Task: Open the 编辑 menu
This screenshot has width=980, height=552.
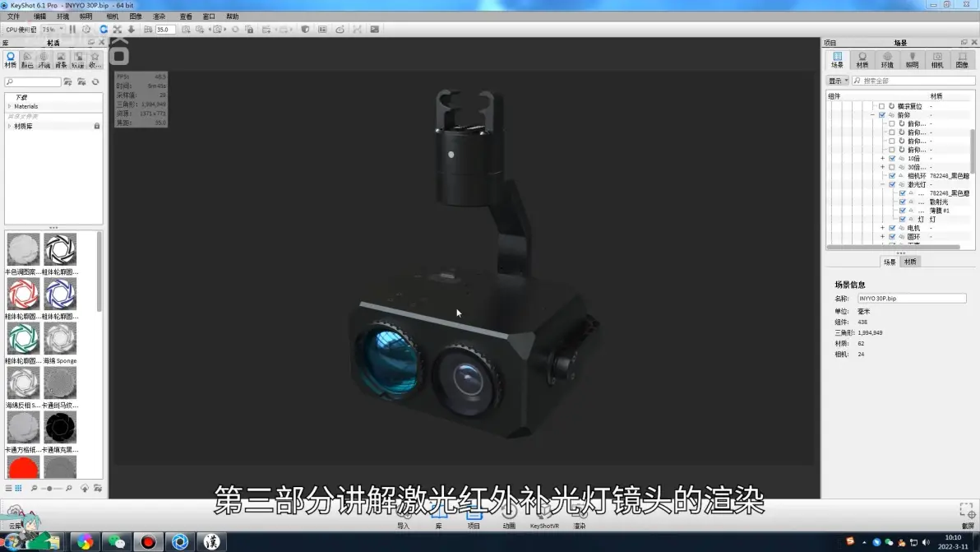Action: (x=39, y=17)
